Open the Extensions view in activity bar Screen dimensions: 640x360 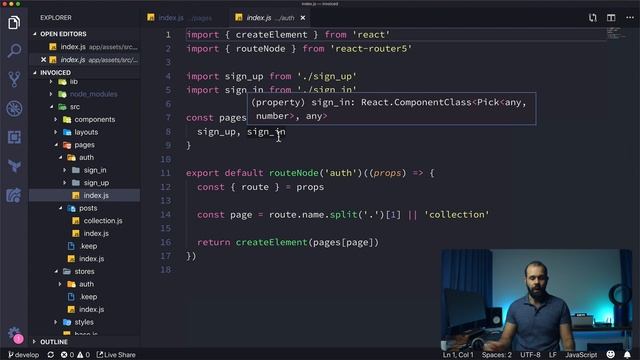[x=14, y=137]
